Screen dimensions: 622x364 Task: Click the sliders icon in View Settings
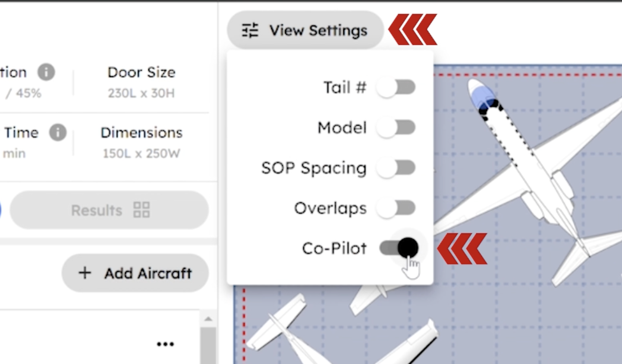point(250,30)
